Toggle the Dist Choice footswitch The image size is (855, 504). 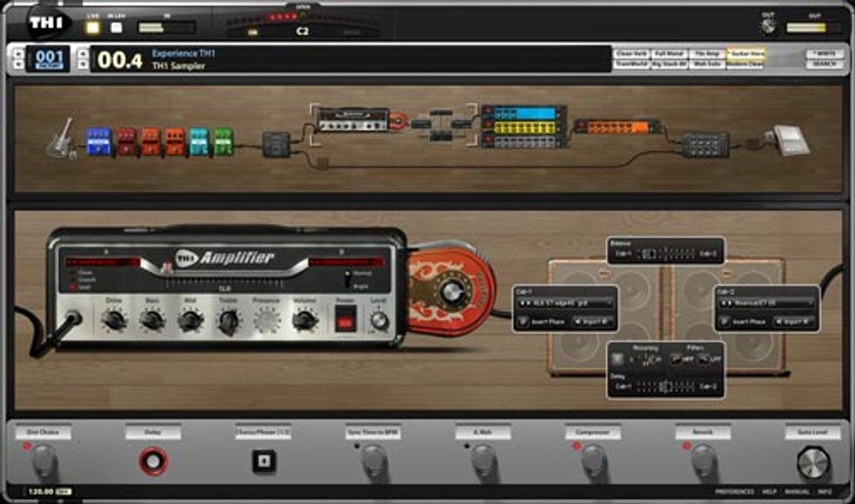[44, 461]
